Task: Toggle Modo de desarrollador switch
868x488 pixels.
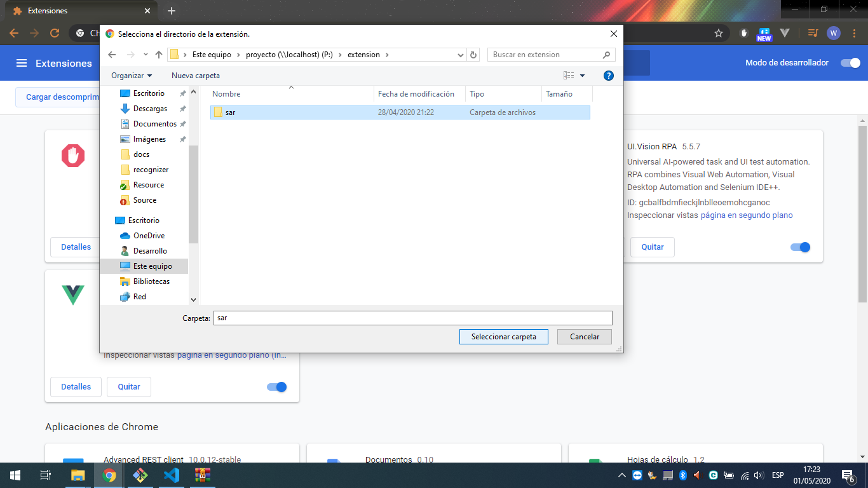Action: pos(850,63)
